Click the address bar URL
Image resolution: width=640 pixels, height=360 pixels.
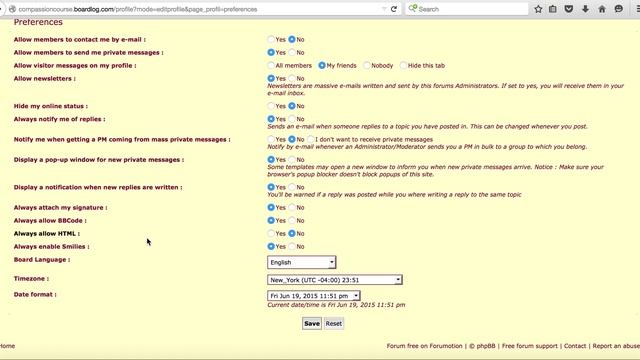click(x=138, y=9)
